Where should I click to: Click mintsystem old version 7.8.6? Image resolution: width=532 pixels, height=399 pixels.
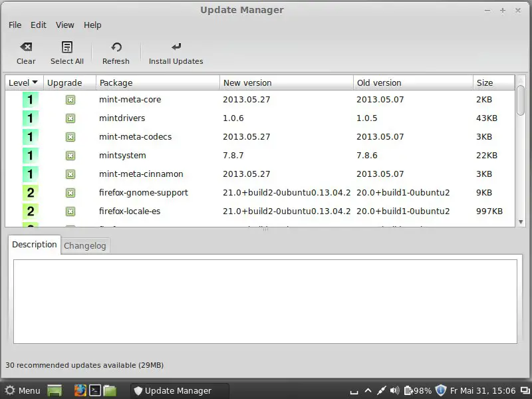[x=367, y=156]
